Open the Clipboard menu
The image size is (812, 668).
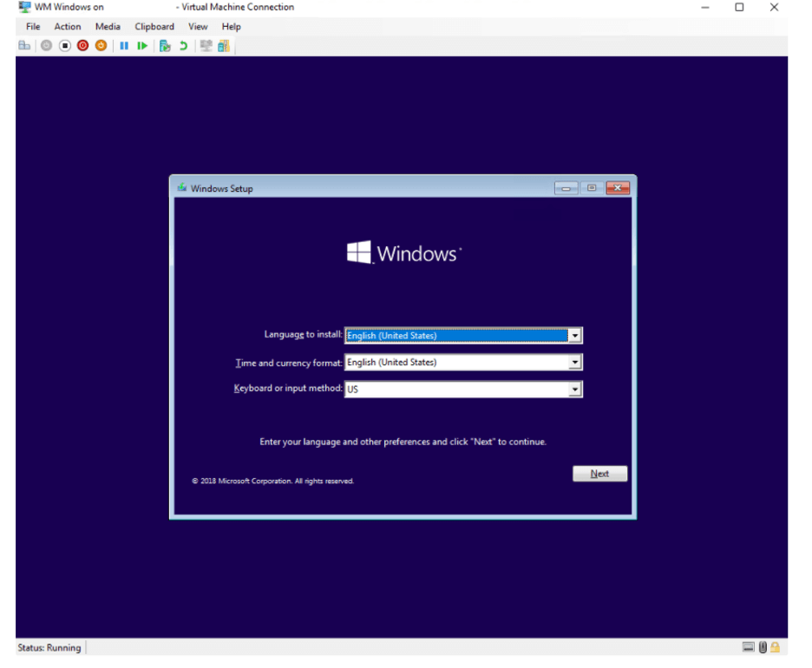coord(154,26)
